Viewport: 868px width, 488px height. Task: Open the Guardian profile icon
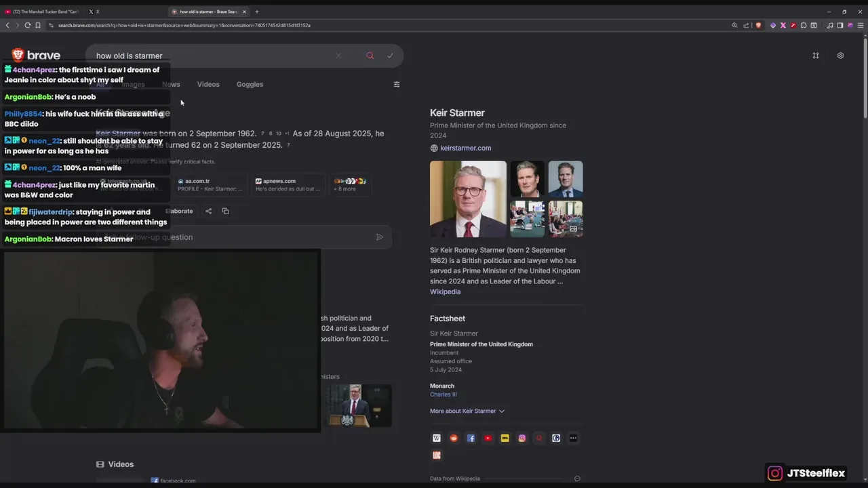[x=556, y=439]
